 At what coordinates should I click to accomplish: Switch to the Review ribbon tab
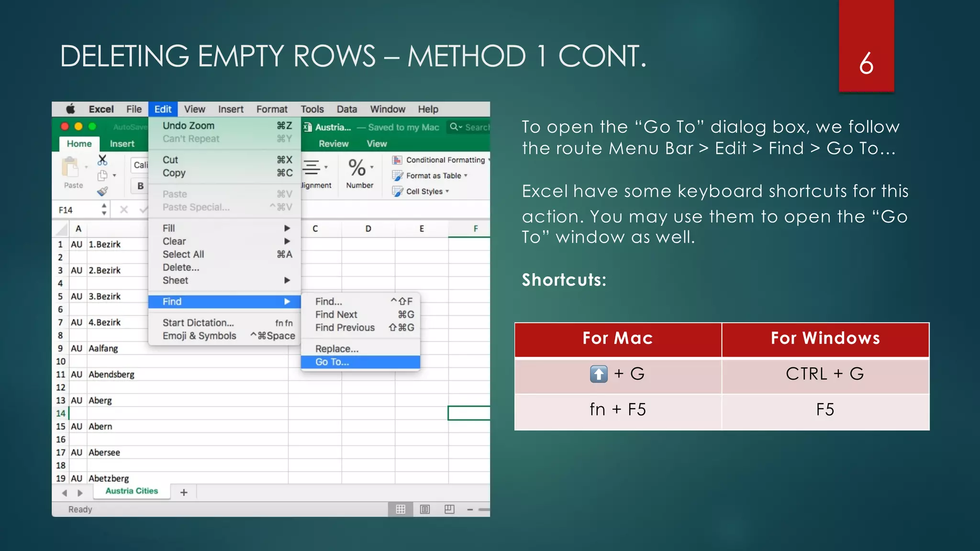(x=334, y=143)
